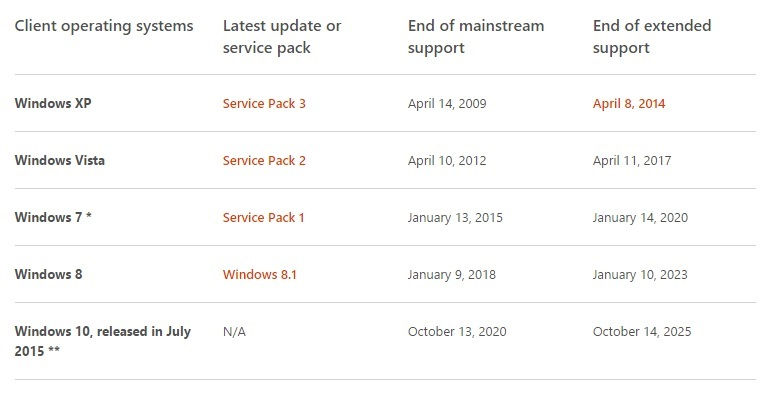Click the Windows 10 row label
The image size is (769, 400).
103,340
